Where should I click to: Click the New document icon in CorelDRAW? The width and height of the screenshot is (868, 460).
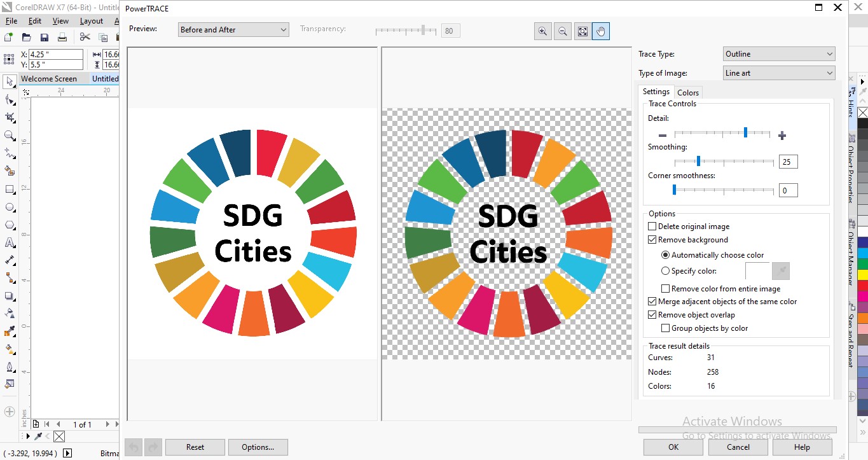click(9, 38)
